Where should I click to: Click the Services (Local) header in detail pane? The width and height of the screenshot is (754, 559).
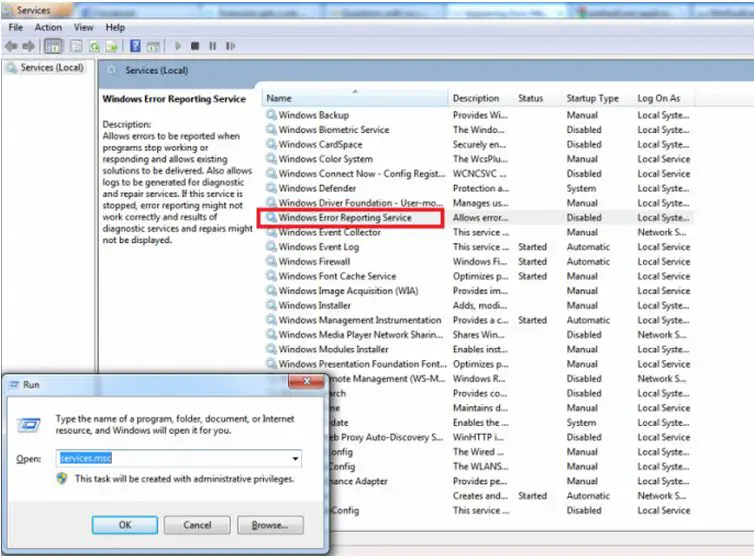(x=156, y=70)
